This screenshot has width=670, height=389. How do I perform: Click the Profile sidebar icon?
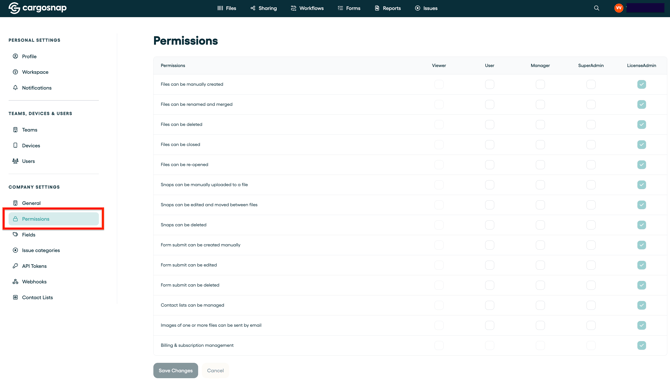click(15, 56)
